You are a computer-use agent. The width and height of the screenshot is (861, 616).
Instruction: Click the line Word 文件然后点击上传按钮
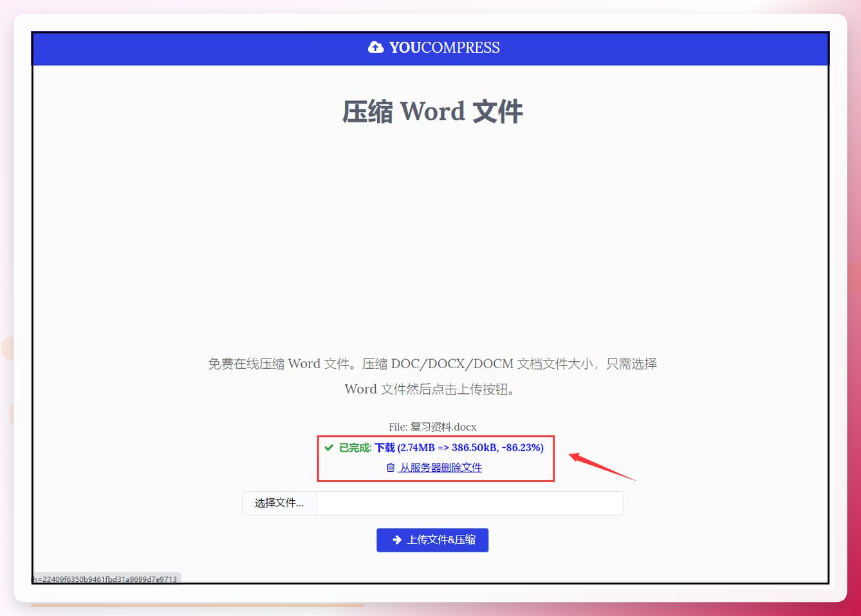(430, 389)
